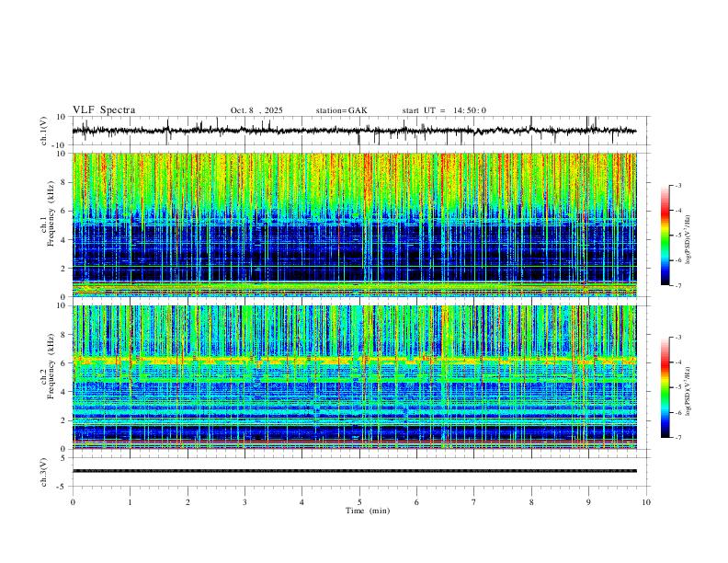Click the "2" kHz tick on ch.2 spectrogram
This screenshot has height=563, width=728.
[x=64, y=420]
